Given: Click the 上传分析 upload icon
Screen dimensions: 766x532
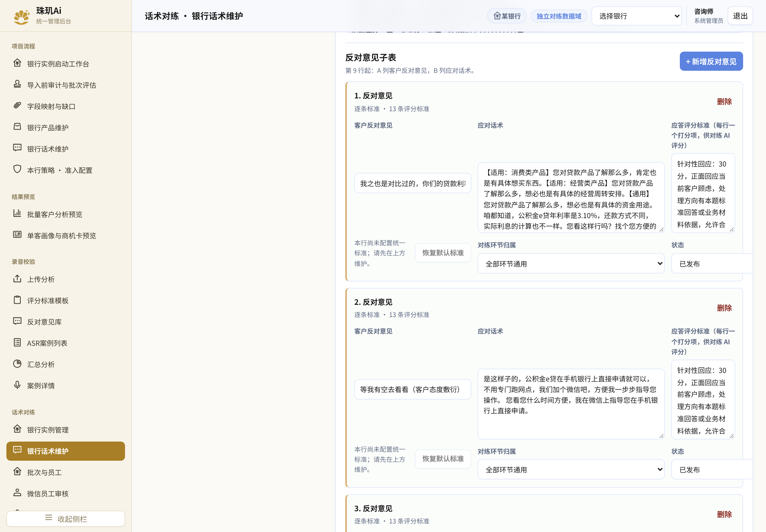Looking at the screenshot, I should 17,279.
